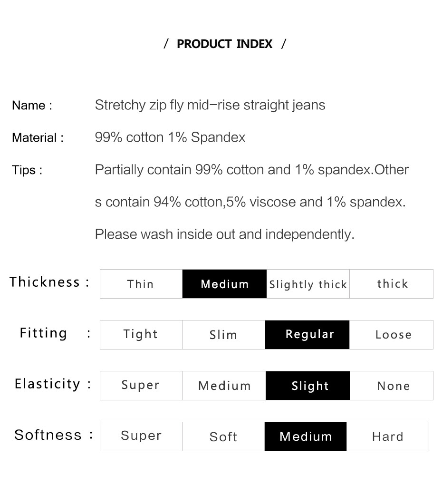The width and height of the screenshot is (442, 504).
Task: Pick the Hard softness option
Action: [388, 436]
